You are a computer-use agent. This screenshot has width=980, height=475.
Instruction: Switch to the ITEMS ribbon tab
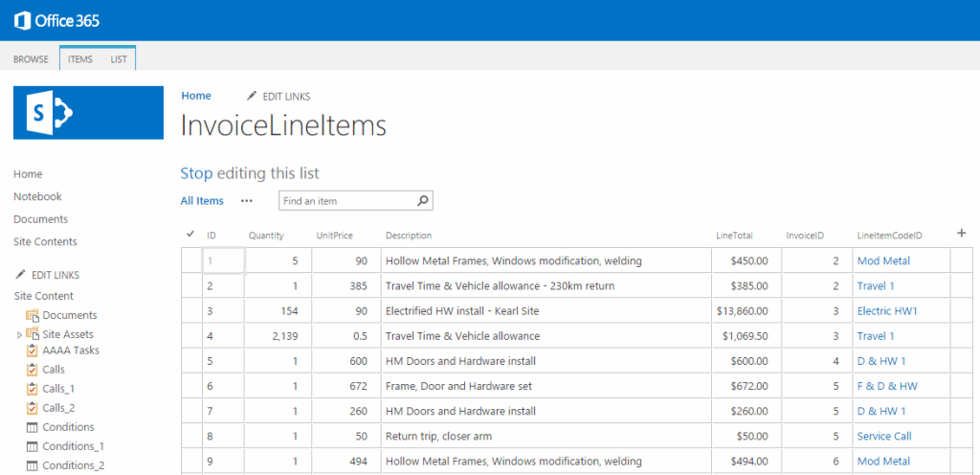click(80, 59)
